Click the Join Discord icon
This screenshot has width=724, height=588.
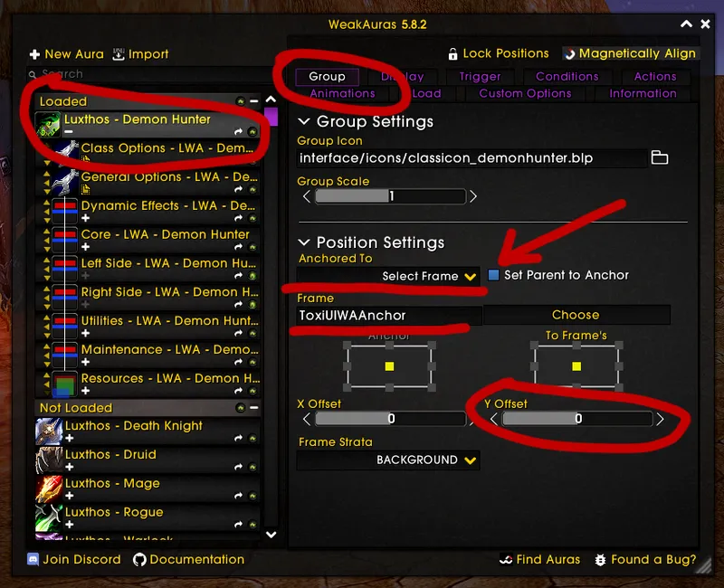pos(33,559)
